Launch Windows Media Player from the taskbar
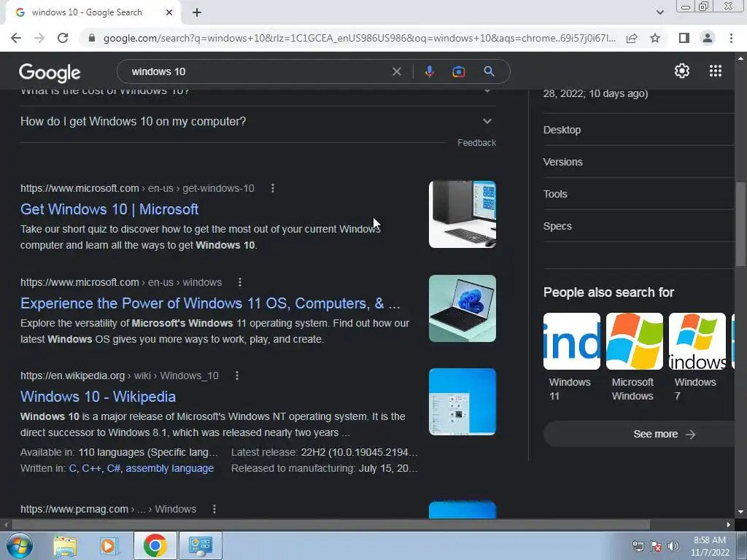The height and width of the screenshot is (560, 747). 109,545
